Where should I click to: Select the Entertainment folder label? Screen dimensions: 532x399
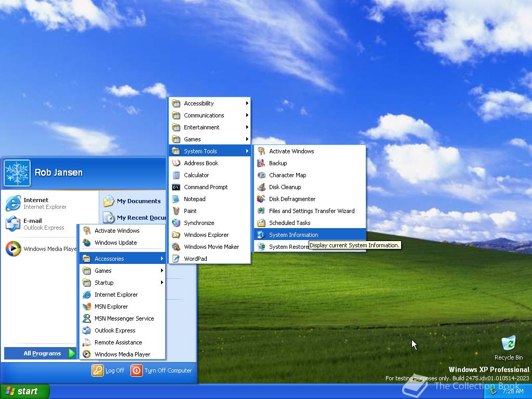(x=202, y=127)
